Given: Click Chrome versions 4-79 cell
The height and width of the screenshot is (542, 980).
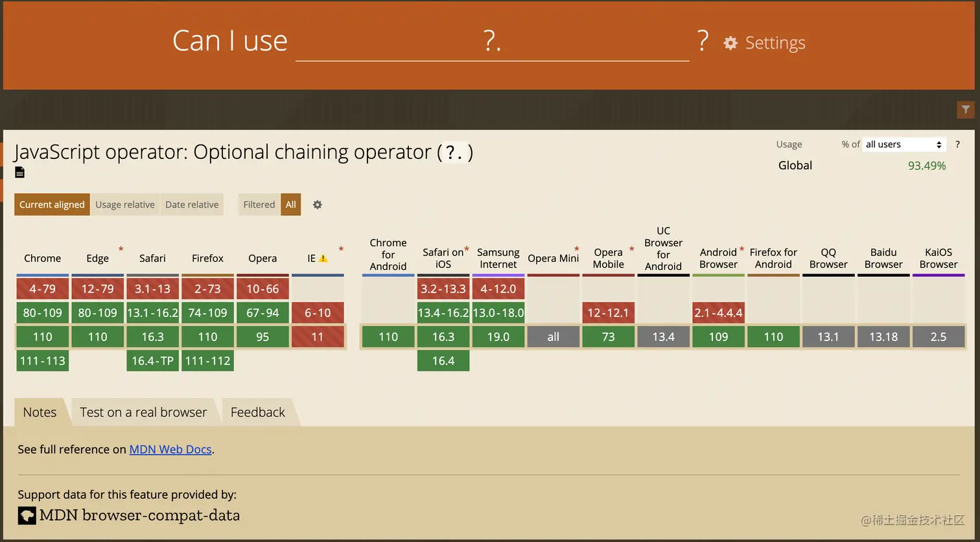Looking at the screenshot, I should click(x=43, y=289).
